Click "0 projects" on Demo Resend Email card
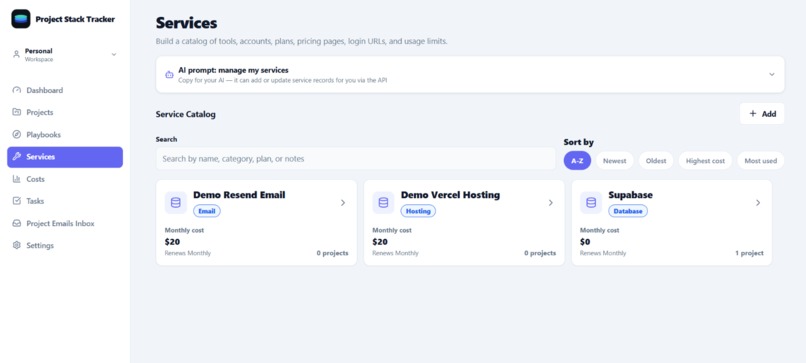This screenshot has height=363, width=806. pyautogui.click(x=332, y=253)
